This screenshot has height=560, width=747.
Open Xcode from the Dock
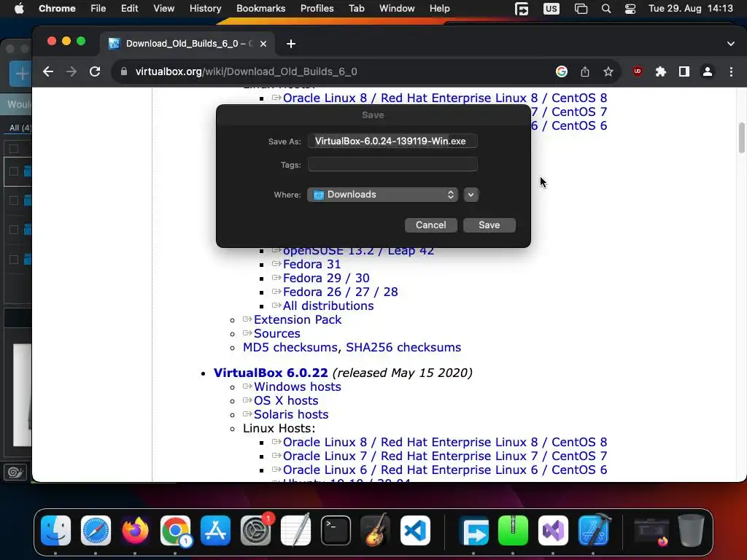(594, 531)
